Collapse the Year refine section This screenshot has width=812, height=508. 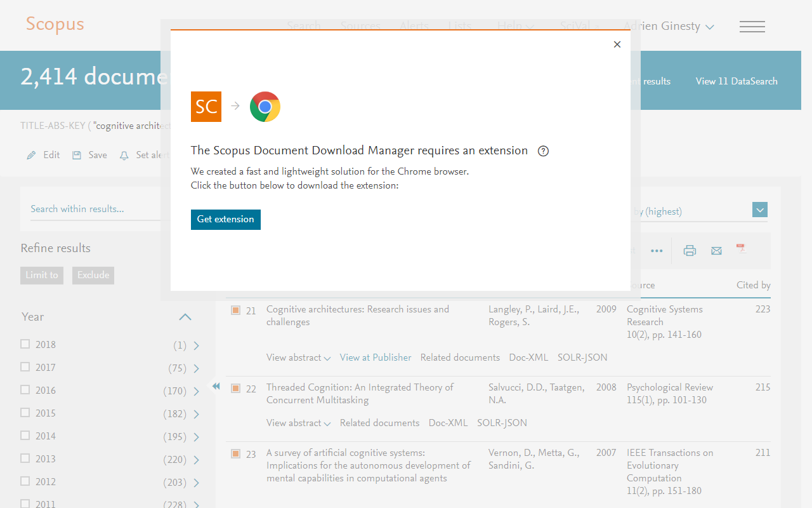click(x=185, y=317)
